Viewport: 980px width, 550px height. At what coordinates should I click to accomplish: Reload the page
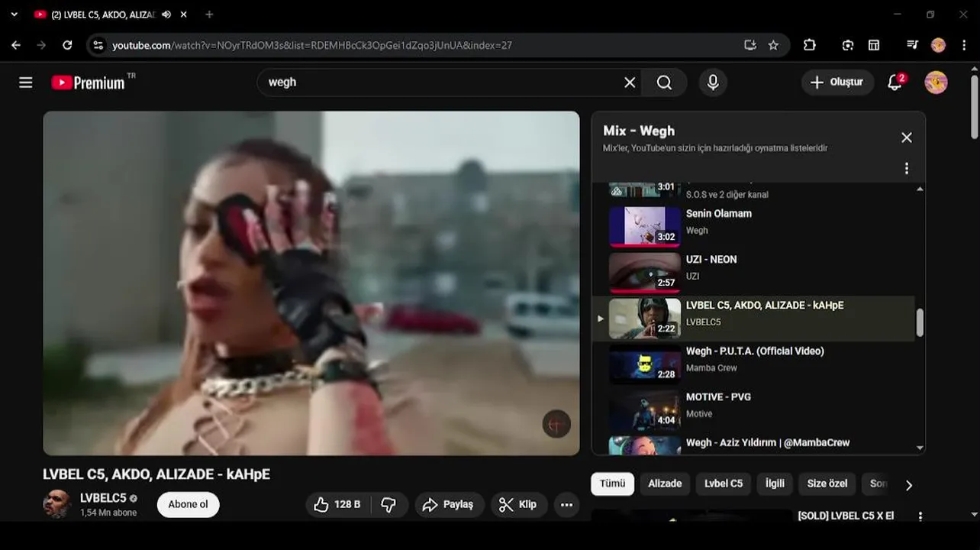[67, 45]
